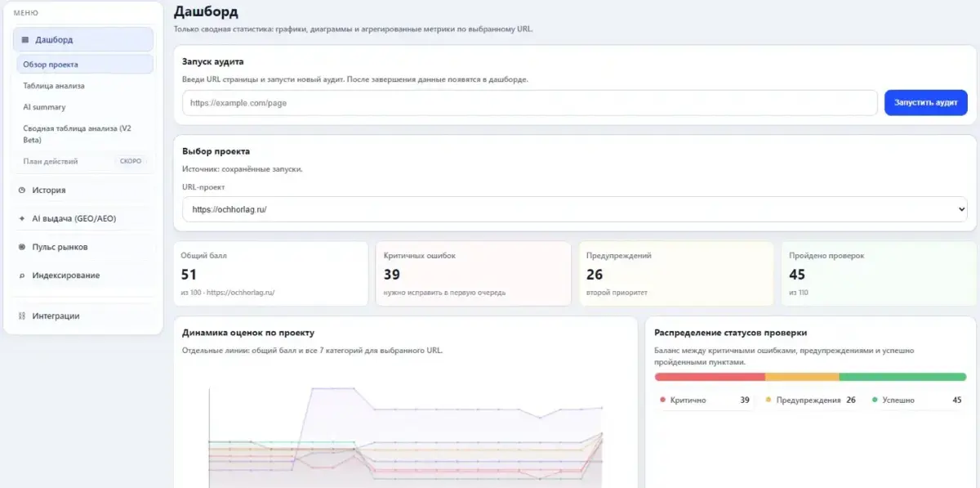980x488 pixels.
Task: Open the Дашборд menu section
Action: coord(83,39)
